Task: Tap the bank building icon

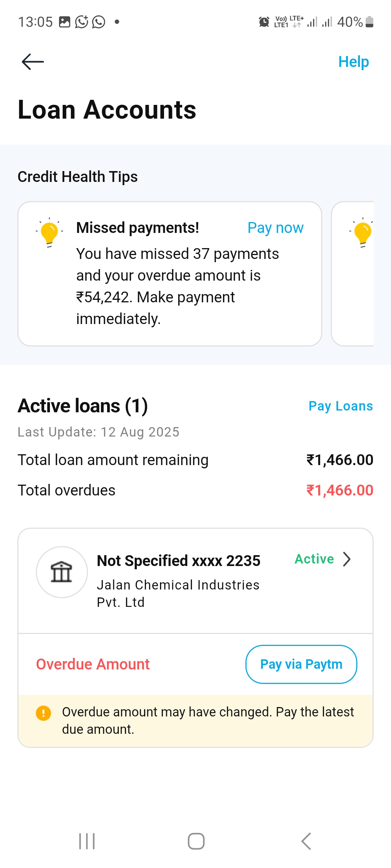Action: [62, 572]
